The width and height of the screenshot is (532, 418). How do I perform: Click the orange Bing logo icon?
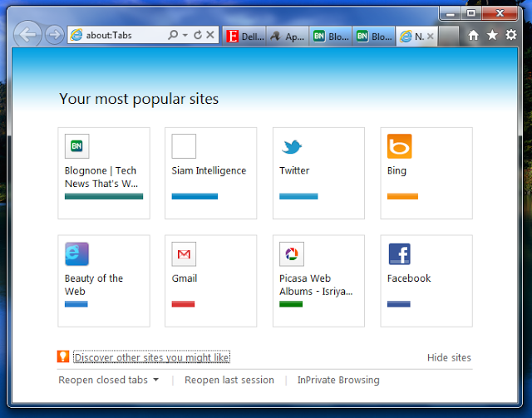click(400, 146)
